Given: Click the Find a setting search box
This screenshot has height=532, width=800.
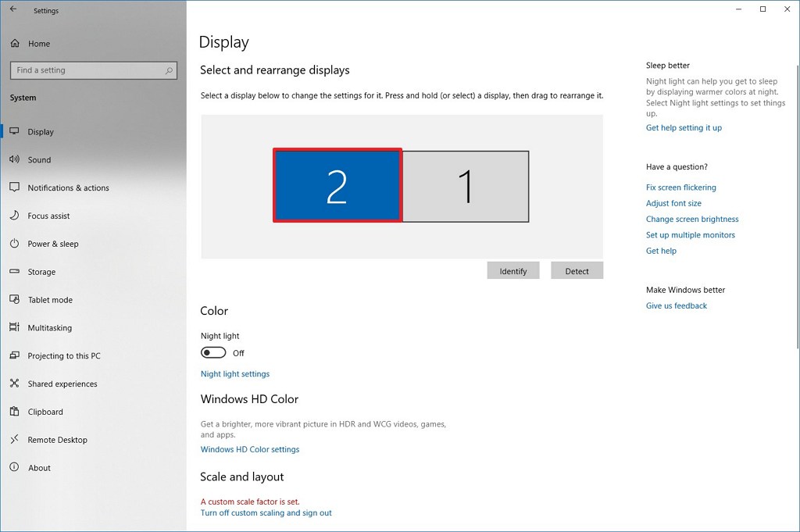Looking at the screenshot, I should tap(94, 70).
